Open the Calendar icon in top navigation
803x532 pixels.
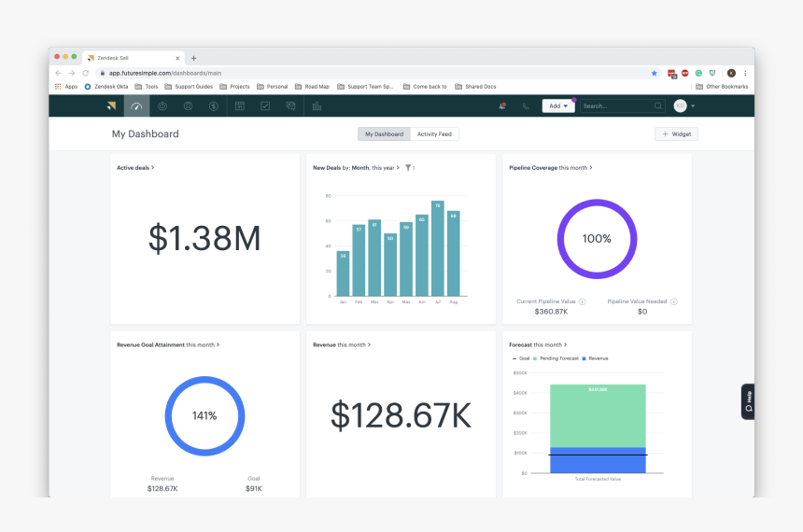click(240, 106)
